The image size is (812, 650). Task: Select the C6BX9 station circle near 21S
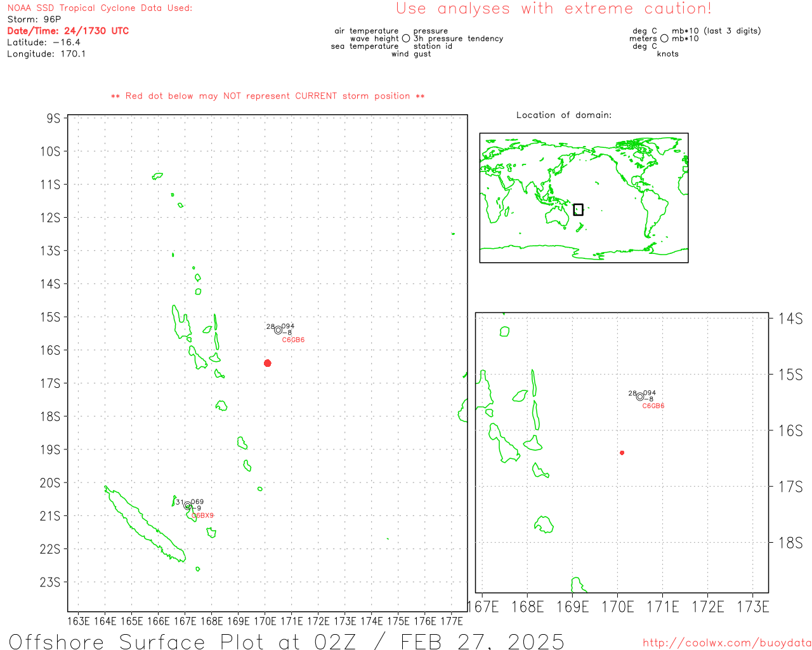tap(188, 506)
